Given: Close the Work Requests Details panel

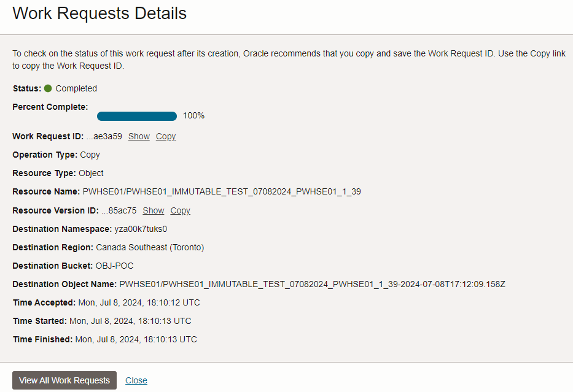Looking at the screenshot, I should click(136, 380).
